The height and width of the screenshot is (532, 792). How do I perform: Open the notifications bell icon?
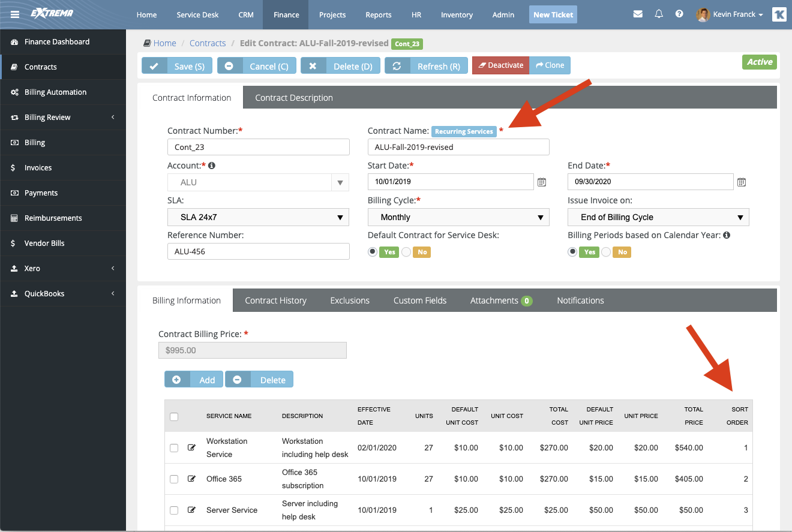(x=659, y=14)
